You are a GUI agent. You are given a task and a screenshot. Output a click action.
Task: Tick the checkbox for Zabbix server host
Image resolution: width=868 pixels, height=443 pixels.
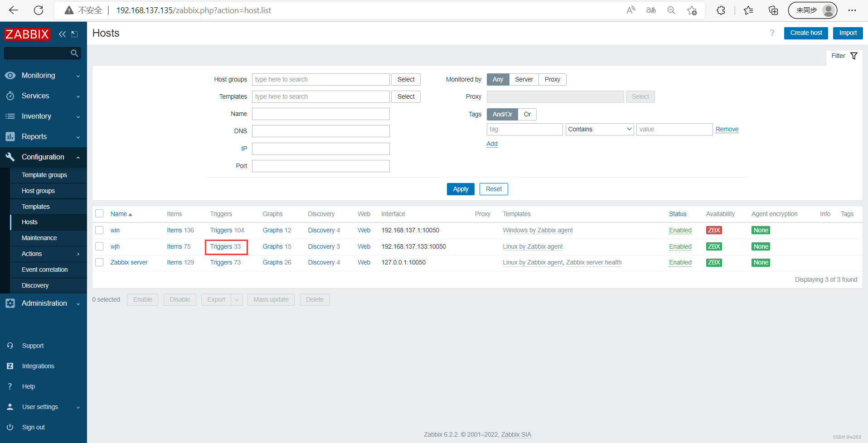99,262
